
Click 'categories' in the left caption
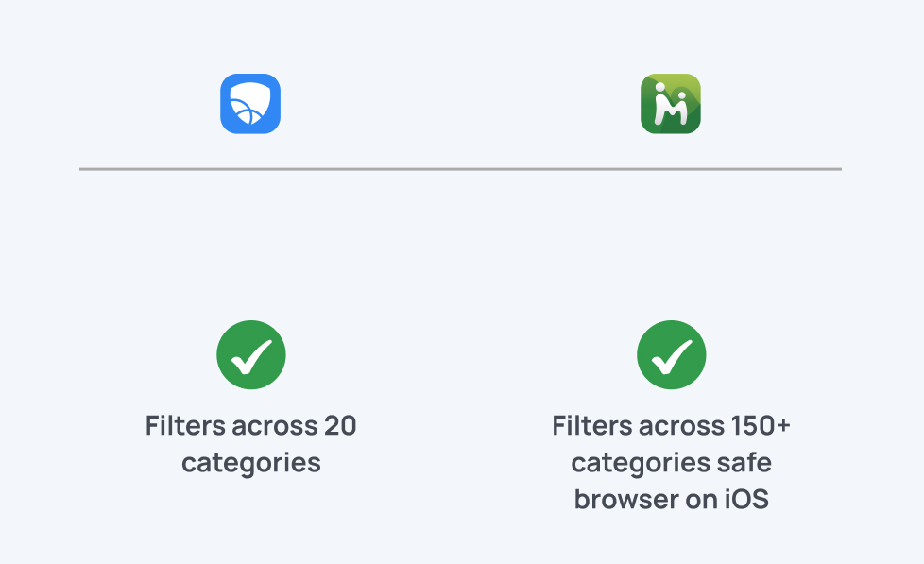tap(251, 463)
